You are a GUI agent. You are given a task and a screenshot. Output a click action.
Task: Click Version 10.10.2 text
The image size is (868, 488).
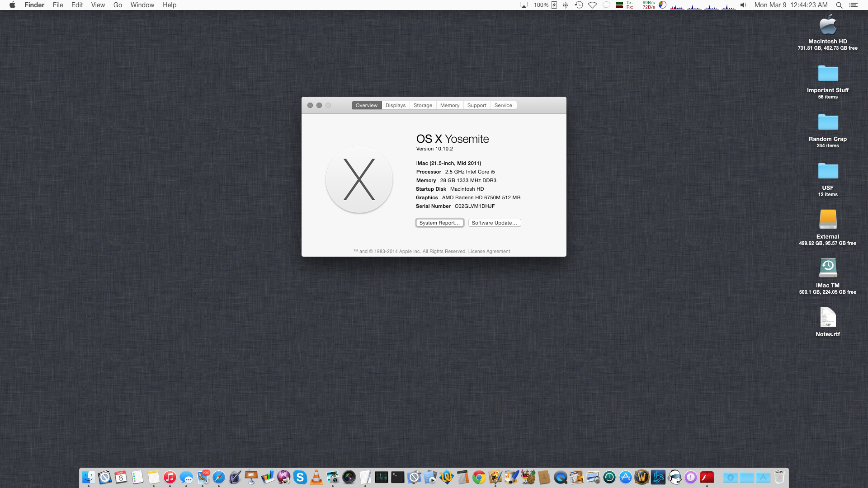434,149
